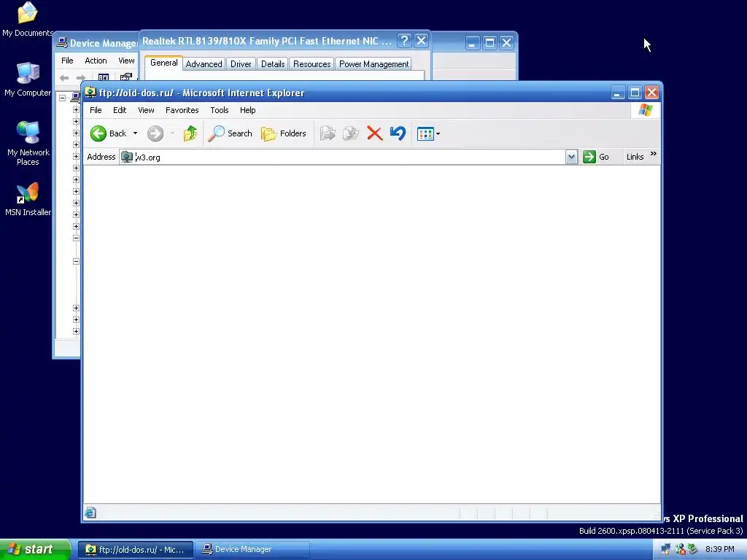Switch to the Power Management tab
Screen dimensions: 747x560
[373, 64]
